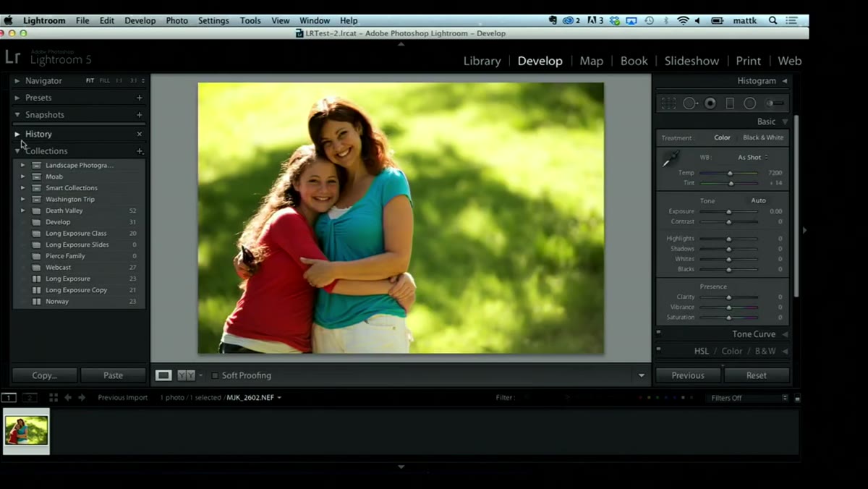Screen dimensions: 868x489
Task: Set Navigator zoom to FIT
Action: pyautogui.click(x=90, y=81)
